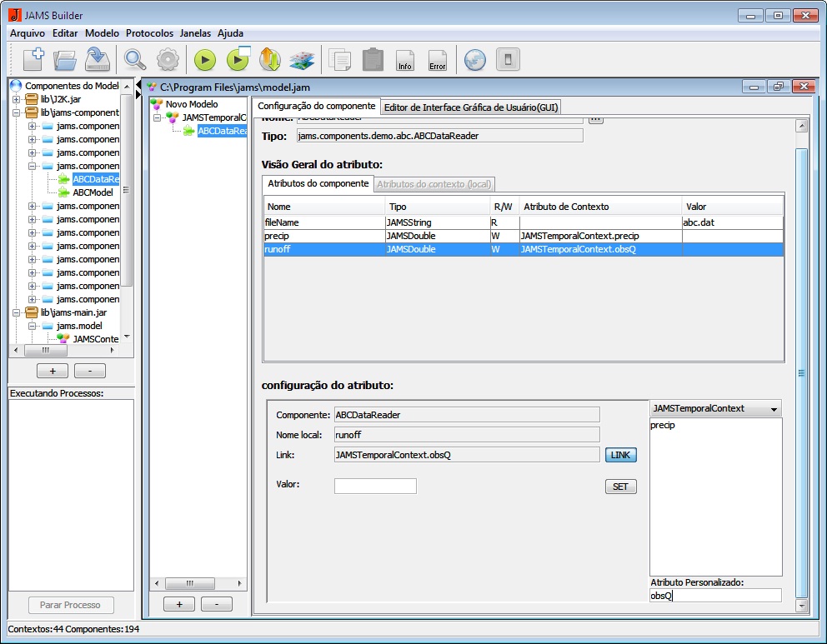Click the magnifying glass search icon
This screenshot has height=644, width=827.
[134, 59]
